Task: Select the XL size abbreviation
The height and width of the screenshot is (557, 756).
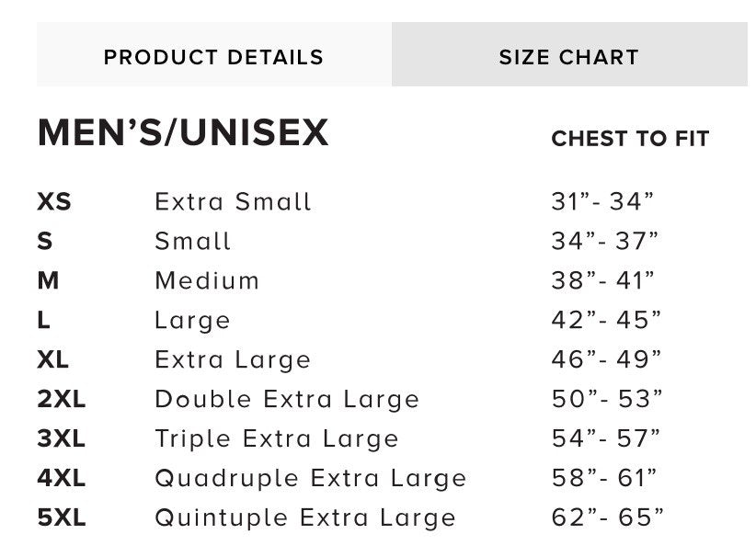Action: pyautogui.click(x=53, y=359)
